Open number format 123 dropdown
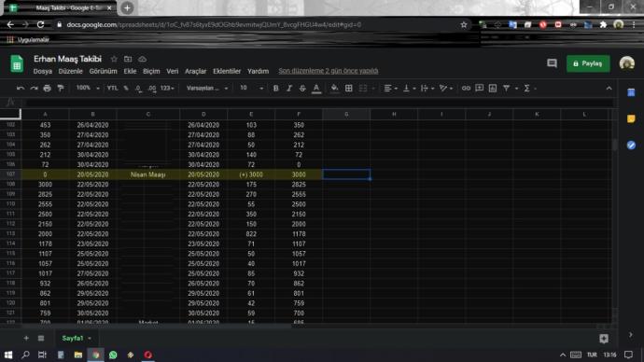Screen dimensions: 644x362 point(167,89)
